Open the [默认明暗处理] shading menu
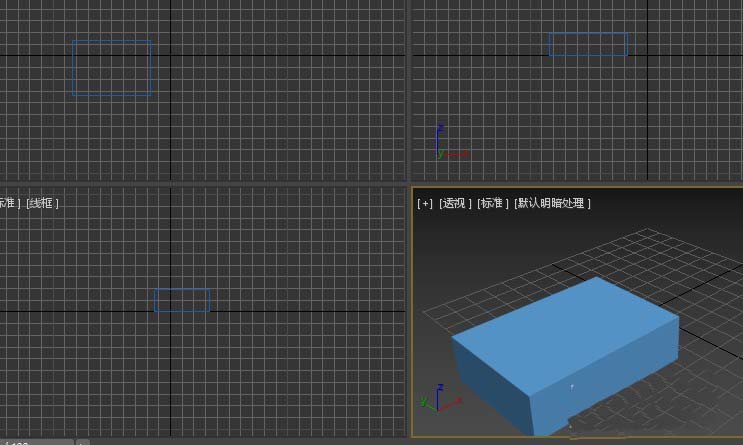Screen dimensions: 743x445 tap(552, 203)
